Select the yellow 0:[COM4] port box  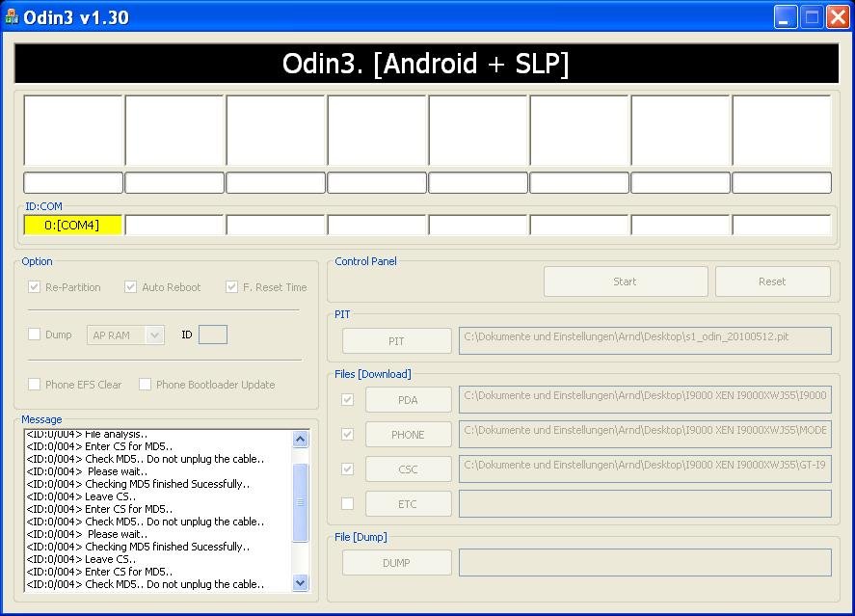(x=72, y=226)
